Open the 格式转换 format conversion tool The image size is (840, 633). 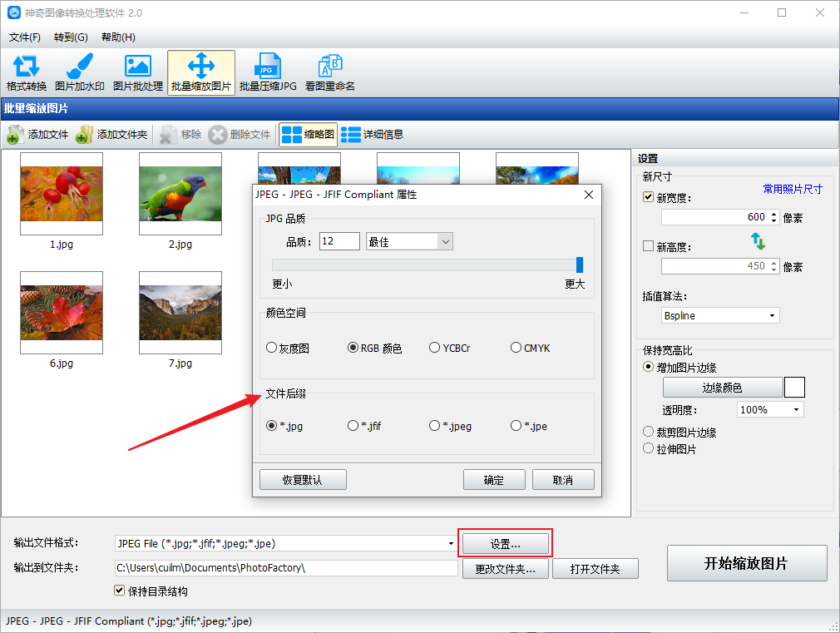click(27, 73)
